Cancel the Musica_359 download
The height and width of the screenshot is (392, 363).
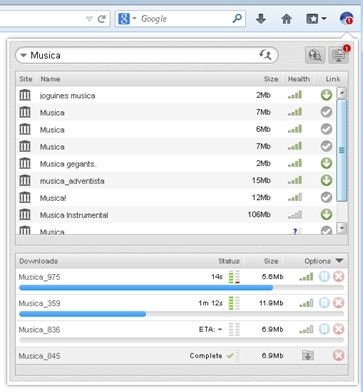click(338, 303)
